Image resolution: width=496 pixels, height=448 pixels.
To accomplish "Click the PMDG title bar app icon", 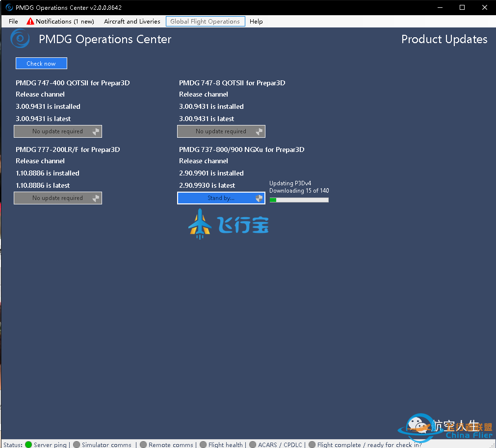I will (9, 7).
